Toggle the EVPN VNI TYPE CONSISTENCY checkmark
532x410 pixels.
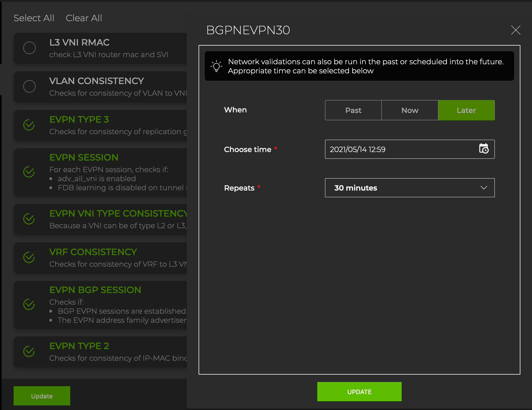click(29, 219)
